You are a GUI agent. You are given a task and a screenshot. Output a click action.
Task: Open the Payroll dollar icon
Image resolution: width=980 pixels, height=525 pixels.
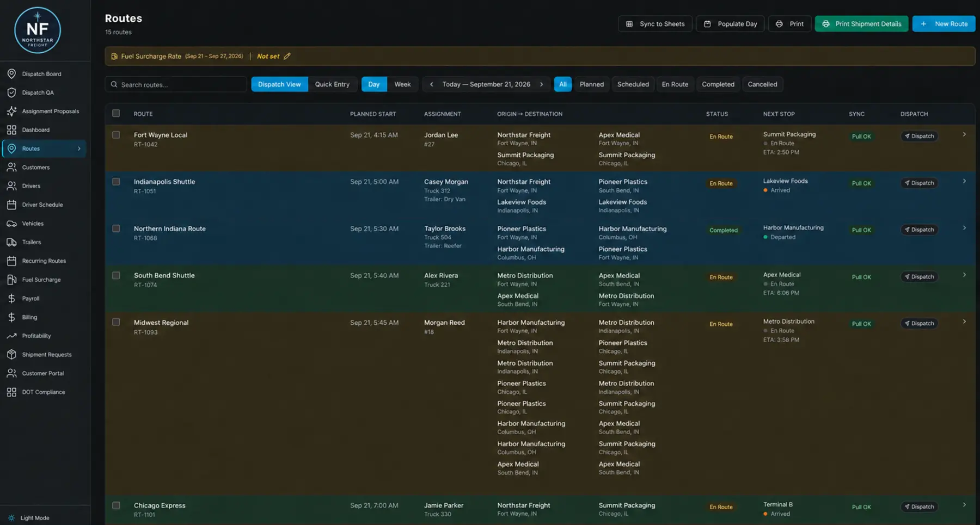(x=11, y=299)
